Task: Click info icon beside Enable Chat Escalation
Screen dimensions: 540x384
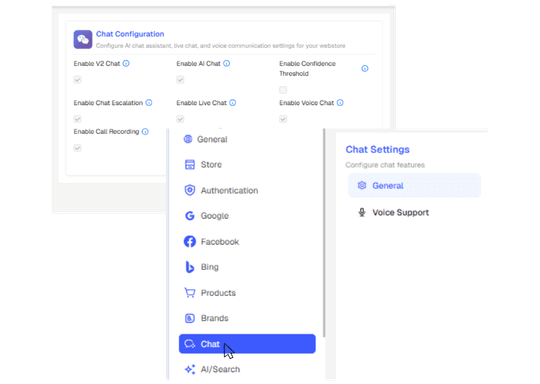Action: pyautogui.click(x=149, y=103)
